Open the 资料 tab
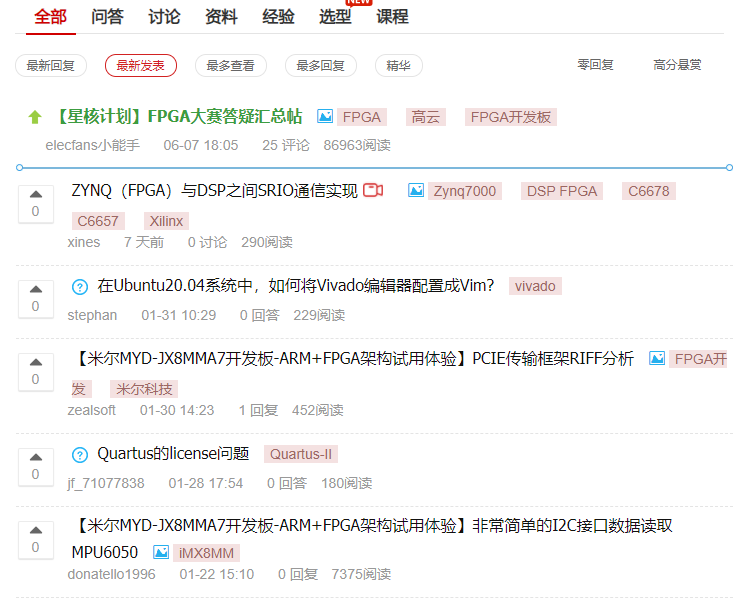Screen dimensions: 756x598 [221, 17]
